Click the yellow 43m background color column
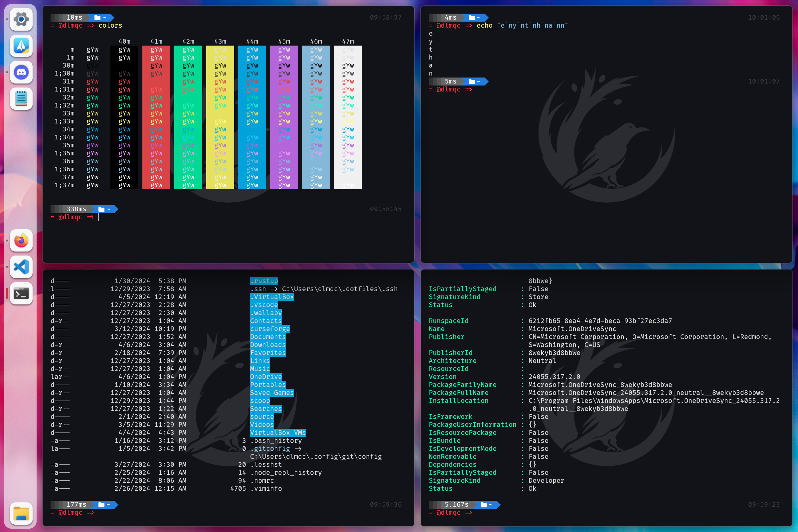Image resolution: width=798 pixels, height=532 pixels. [220, 117]
